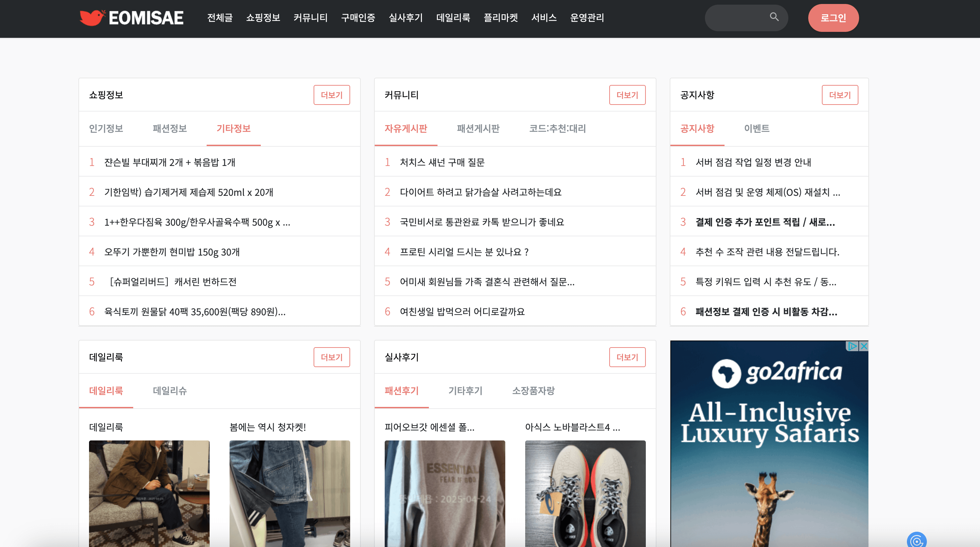Viewport: 980px width, 547px height.
Task: Click the search magnifier icon
Action: tap(774, 17)
